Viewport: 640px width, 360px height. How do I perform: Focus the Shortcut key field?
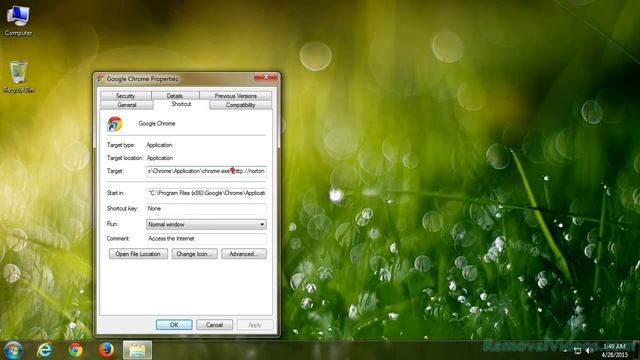(206, 209)
